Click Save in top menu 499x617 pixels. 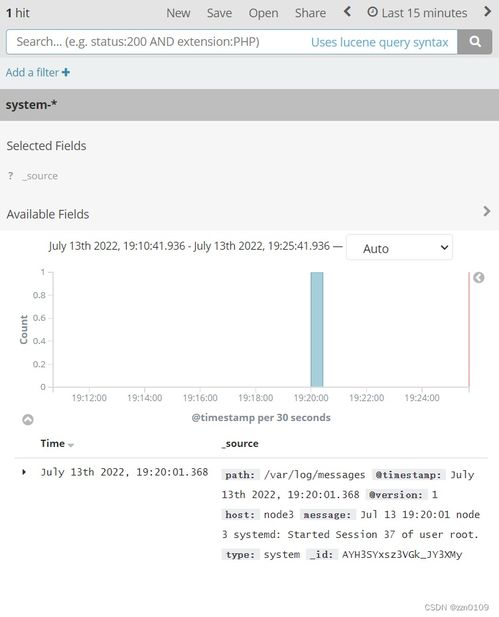(219, 13)
